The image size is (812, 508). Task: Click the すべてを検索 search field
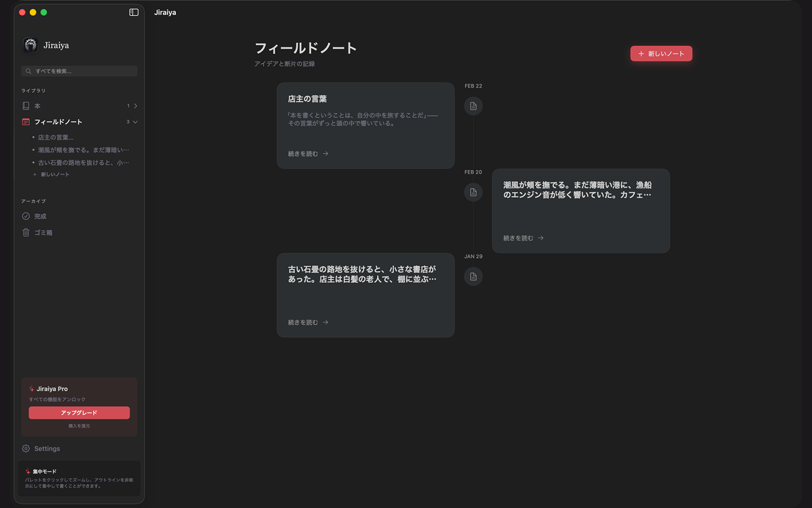tap(79, 71)
